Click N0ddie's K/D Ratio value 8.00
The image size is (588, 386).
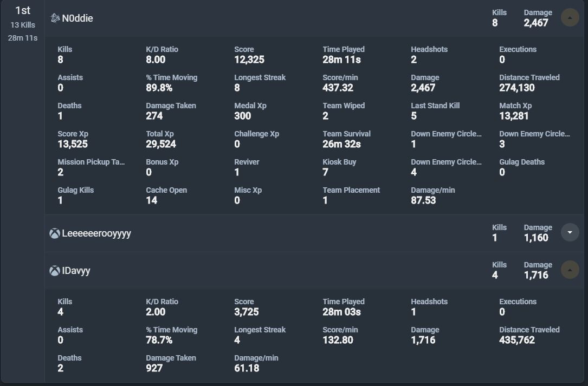click(x=156, y=60)
